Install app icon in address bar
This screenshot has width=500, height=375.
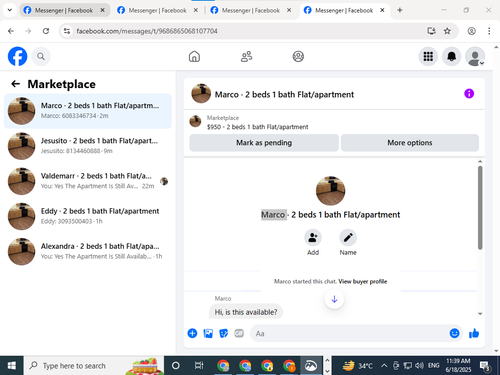coord(432,31)
